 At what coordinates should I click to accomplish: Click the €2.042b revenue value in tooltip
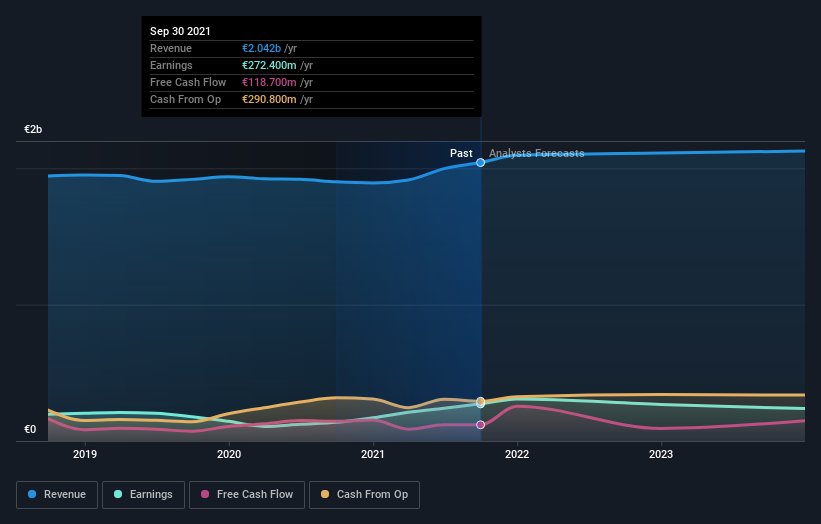point(261,48)
